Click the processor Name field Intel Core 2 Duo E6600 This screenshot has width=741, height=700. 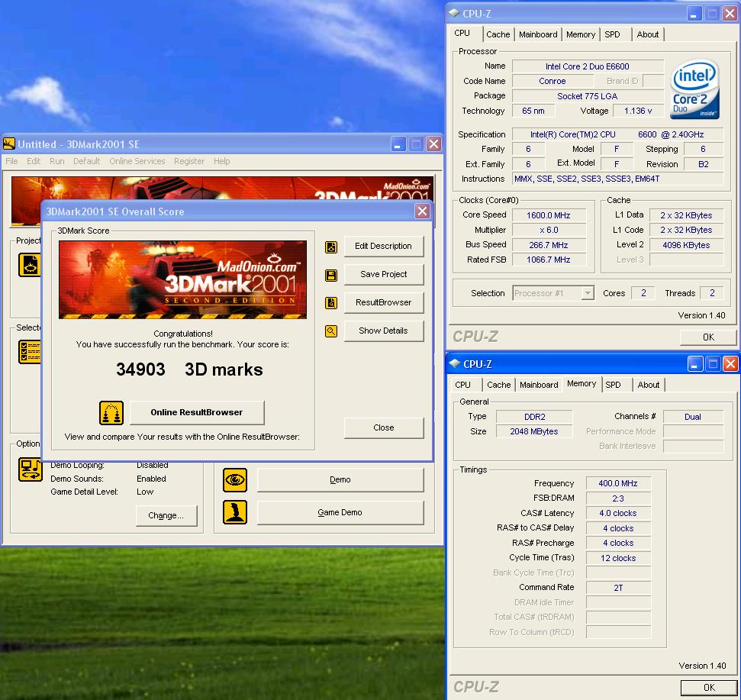click(588, 66)
